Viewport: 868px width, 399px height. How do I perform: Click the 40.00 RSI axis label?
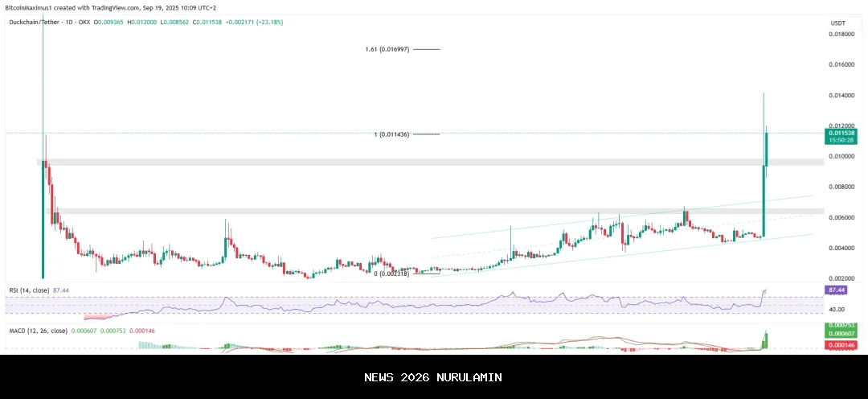835,309
